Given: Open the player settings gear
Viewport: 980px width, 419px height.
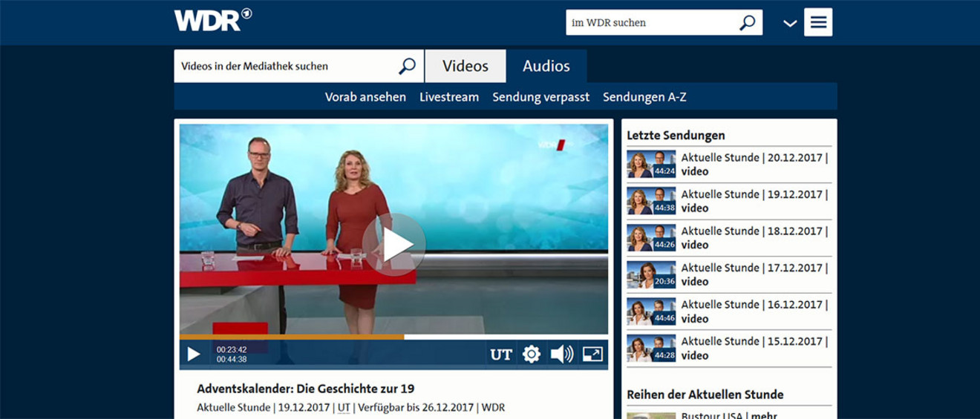Looking at the screenshot, I should 532,354.
